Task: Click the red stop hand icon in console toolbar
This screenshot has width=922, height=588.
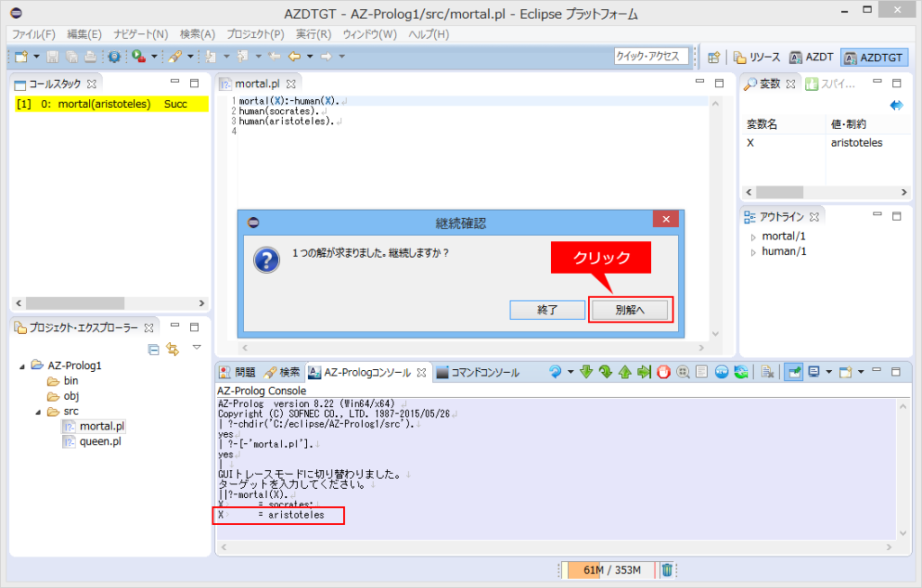Action: point(664,372)
